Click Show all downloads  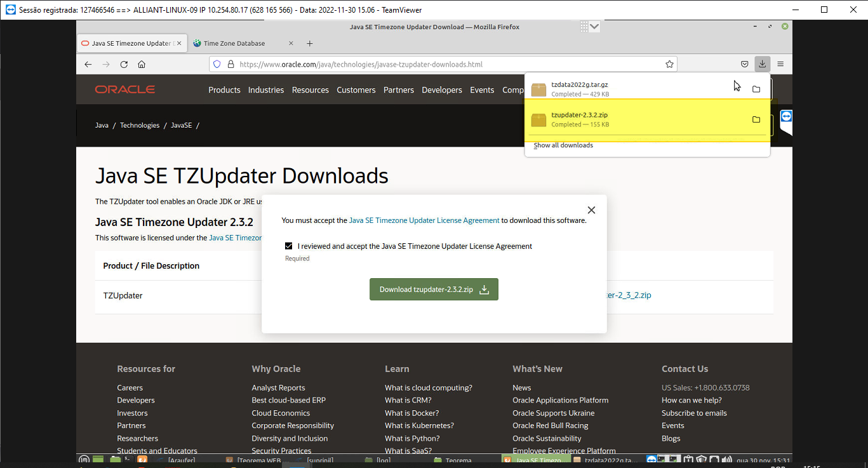[563, 145]
